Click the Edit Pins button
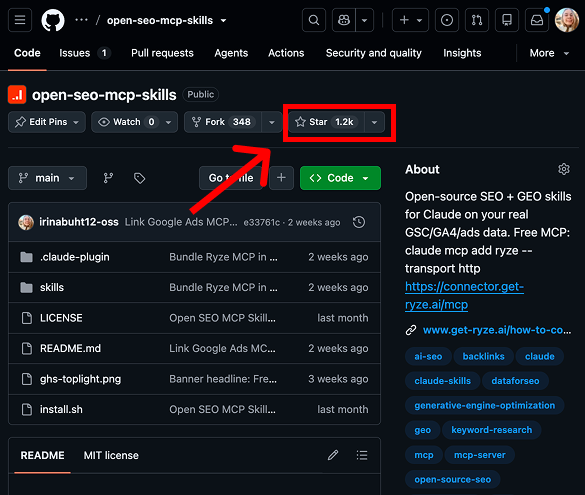Image resolution: width=585 pixels, height=495 pixels. [x=47, y=122]
